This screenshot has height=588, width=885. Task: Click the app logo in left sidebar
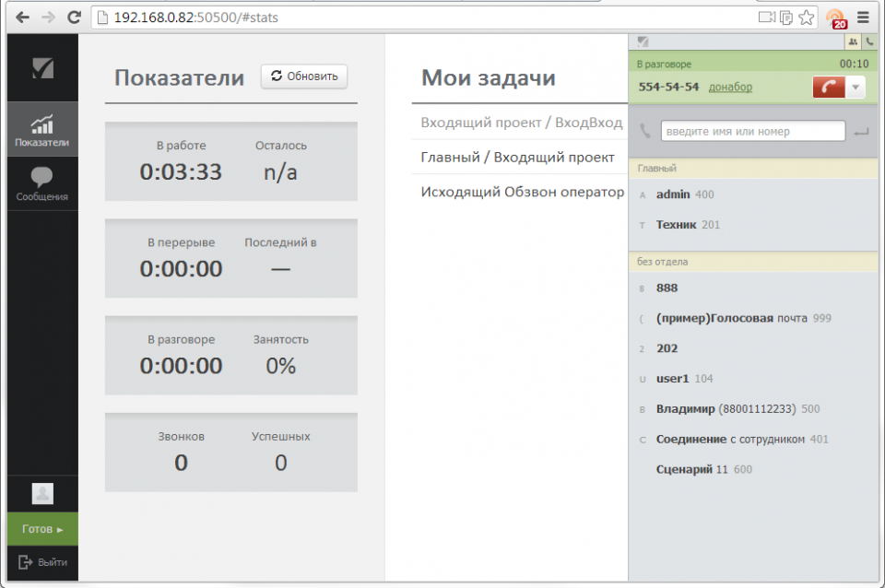(42, 68)
